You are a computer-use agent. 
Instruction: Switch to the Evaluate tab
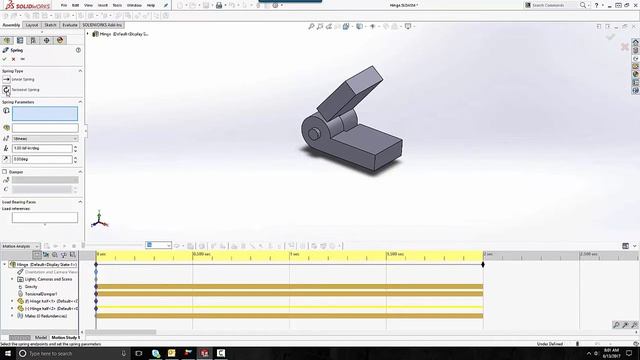coord(70,25)
